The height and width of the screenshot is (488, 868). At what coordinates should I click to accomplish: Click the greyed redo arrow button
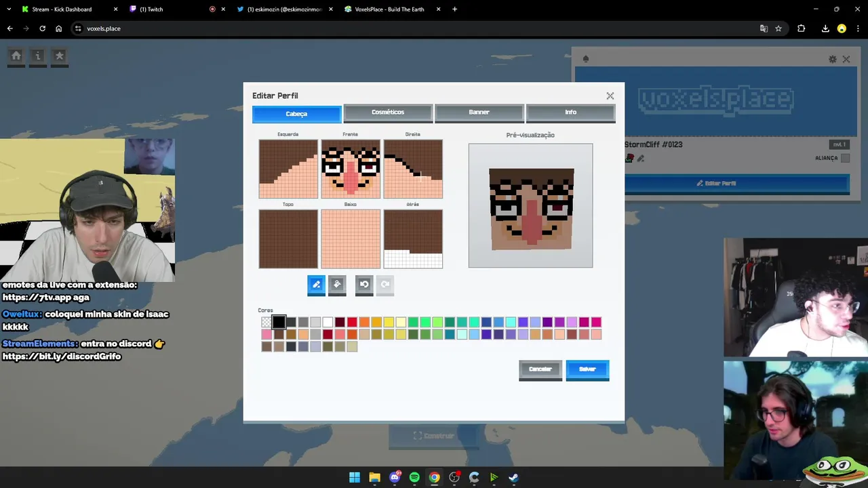coord(385,285)
